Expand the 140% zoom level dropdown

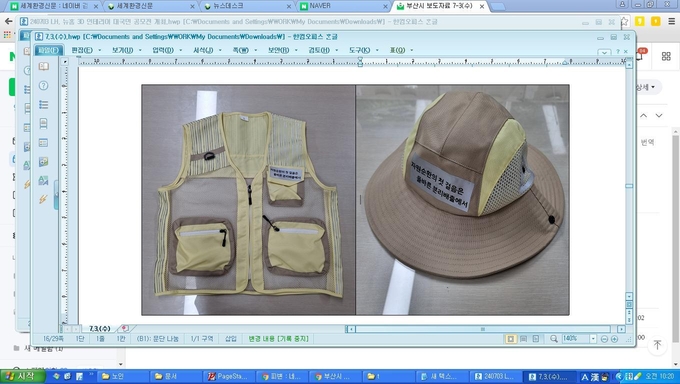click(593, 338)
